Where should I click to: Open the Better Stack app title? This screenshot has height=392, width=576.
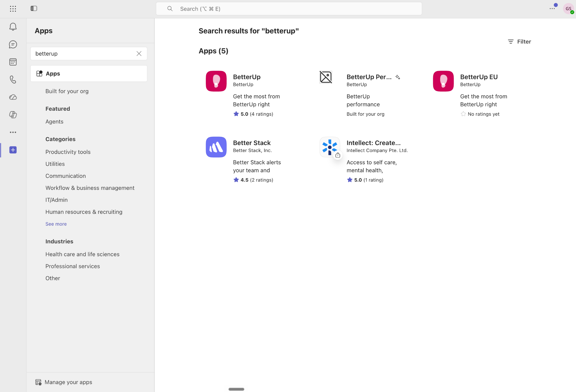point(252,143)
